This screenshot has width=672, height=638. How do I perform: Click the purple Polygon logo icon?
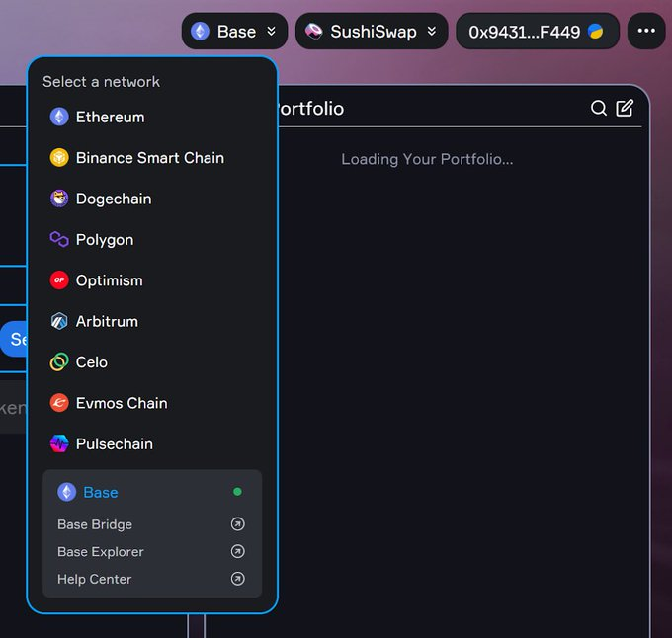(59, 239)
